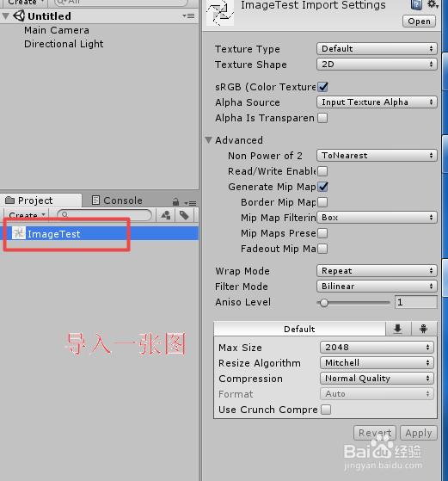Open the Non Power of 2 dropdown
The width and height of the screenshot is (448, 481).
[x=377, y=156]
